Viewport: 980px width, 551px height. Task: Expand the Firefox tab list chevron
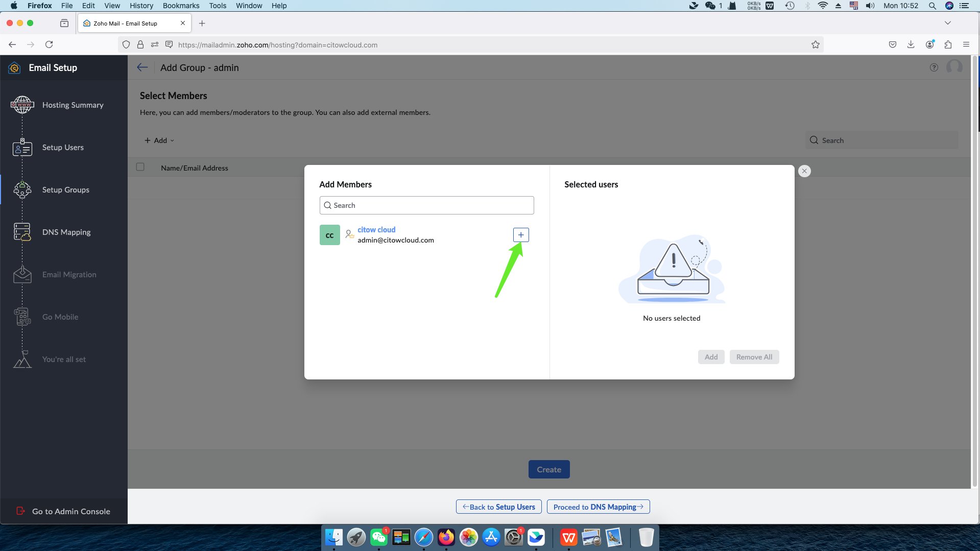(948, 23)
